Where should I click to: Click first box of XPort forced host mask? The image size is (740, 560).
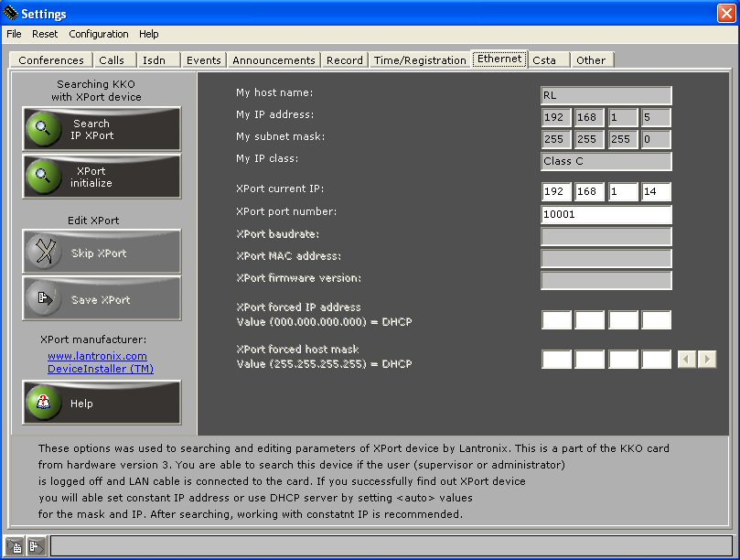556,360
